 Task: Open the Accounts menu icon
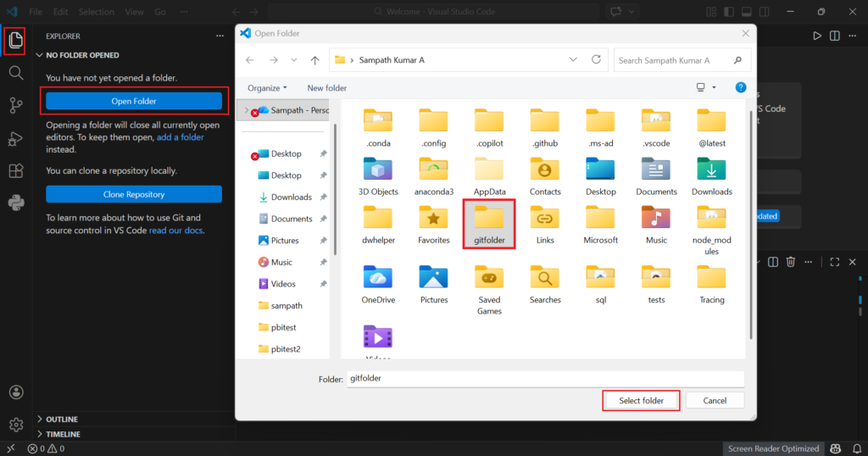click(x=15, y=392)
